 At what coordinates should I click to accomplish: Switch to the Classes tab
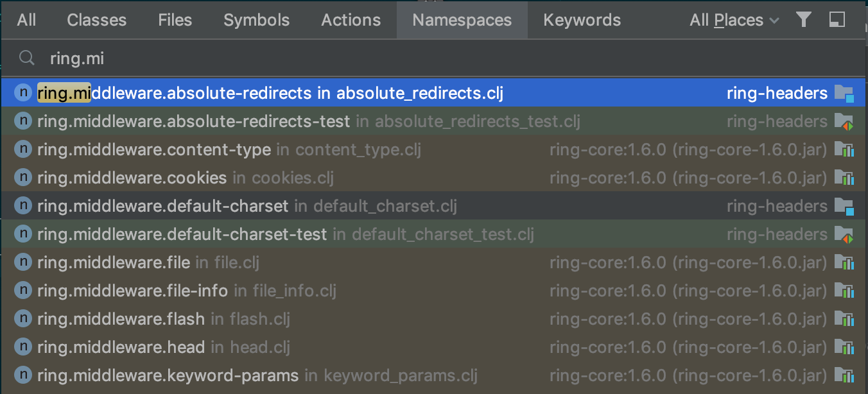(x=96, y=20)
